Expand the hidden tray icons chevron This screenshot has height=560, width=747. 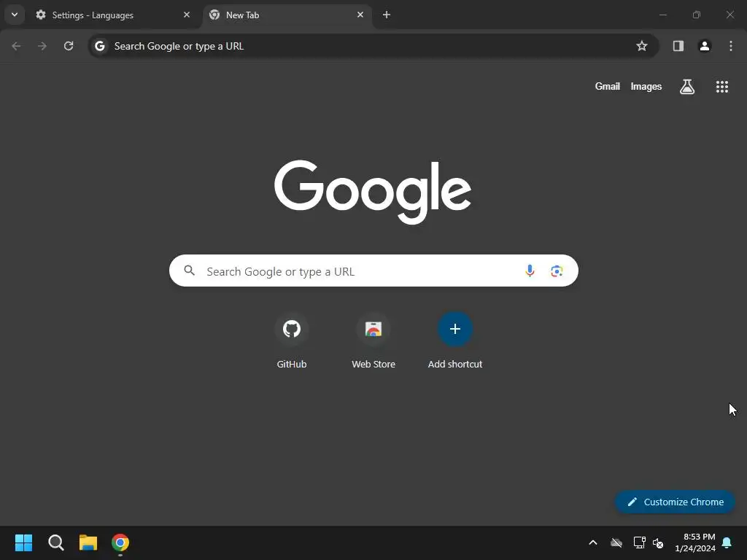pos(593,542)
